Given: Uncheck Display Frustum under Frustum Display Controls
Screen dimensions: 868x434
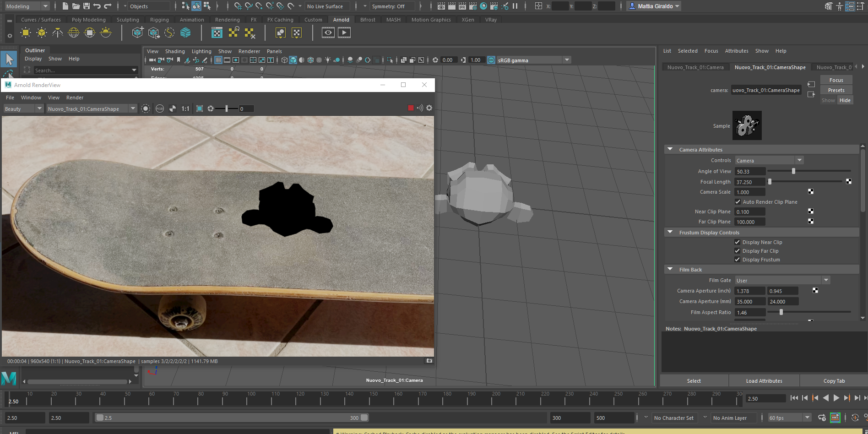Looking at the screenshot, I should click(738, 260).
